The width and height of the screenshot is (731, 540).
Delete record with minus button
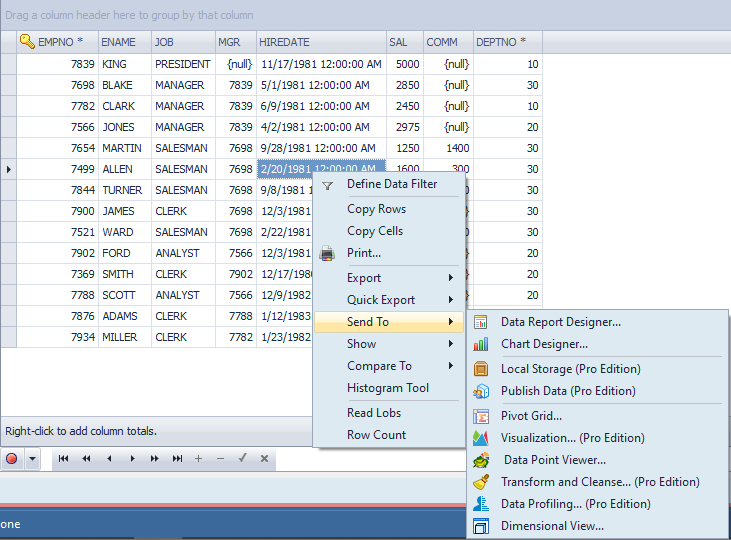pyautogui.click(x=221, y=459)
